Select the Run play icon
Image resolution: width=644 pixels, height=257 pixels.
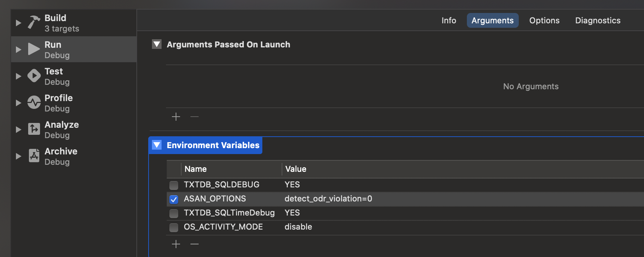click(34, 49)
